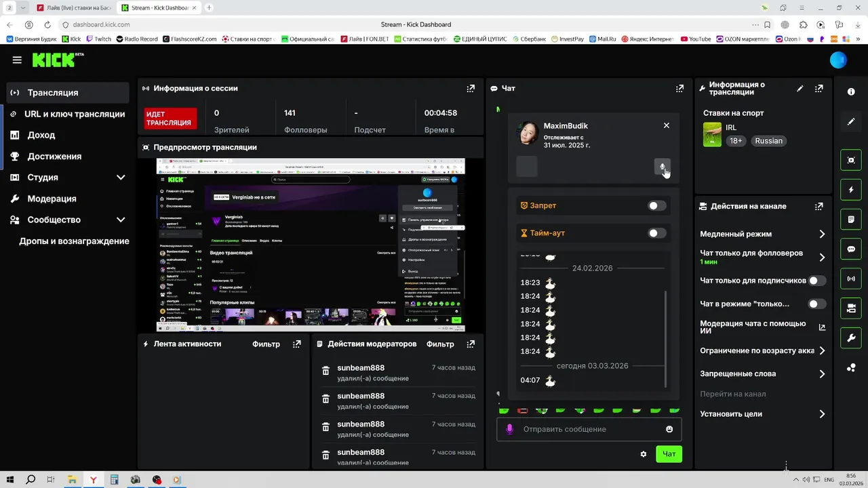Open the hamburger menu next to Kick logo
This screenshot has height=488, width=868.
(x=17, y=60)
